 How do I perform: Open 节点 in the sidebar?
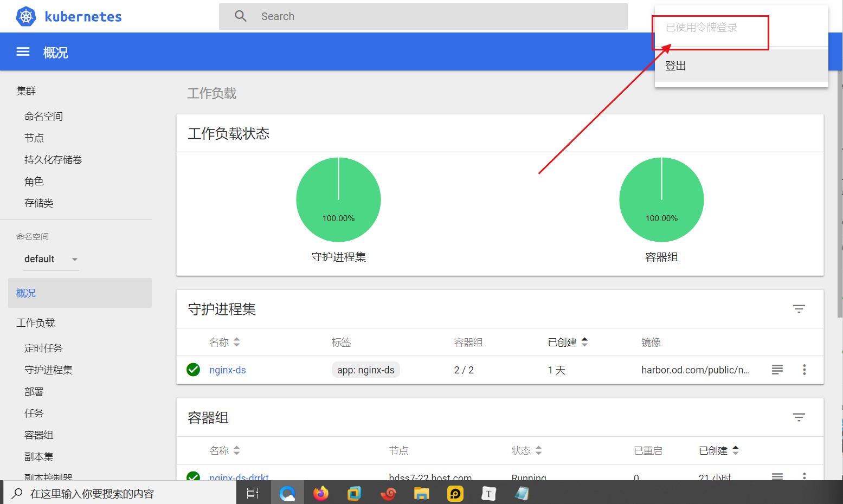[34, 138]
